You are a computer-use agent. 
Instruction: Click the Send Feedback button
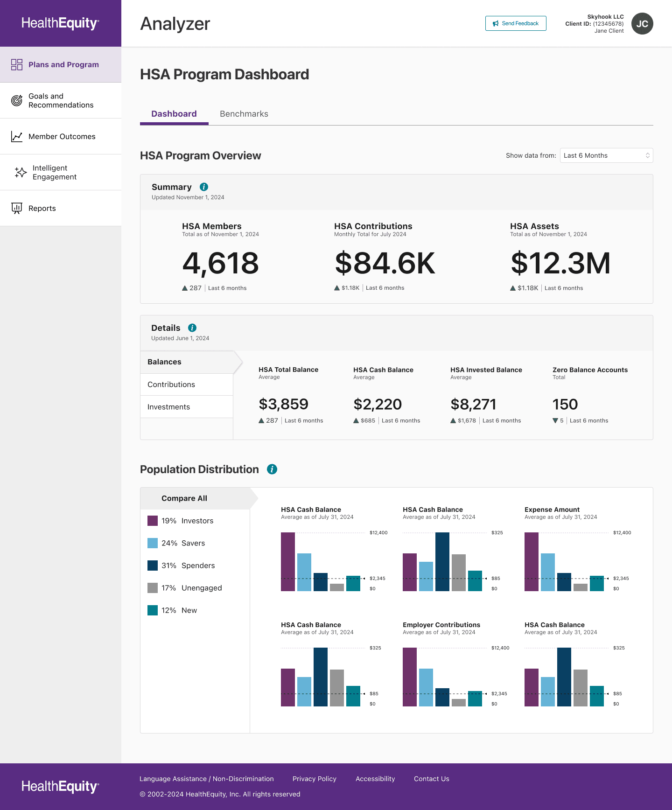[516, 23]
